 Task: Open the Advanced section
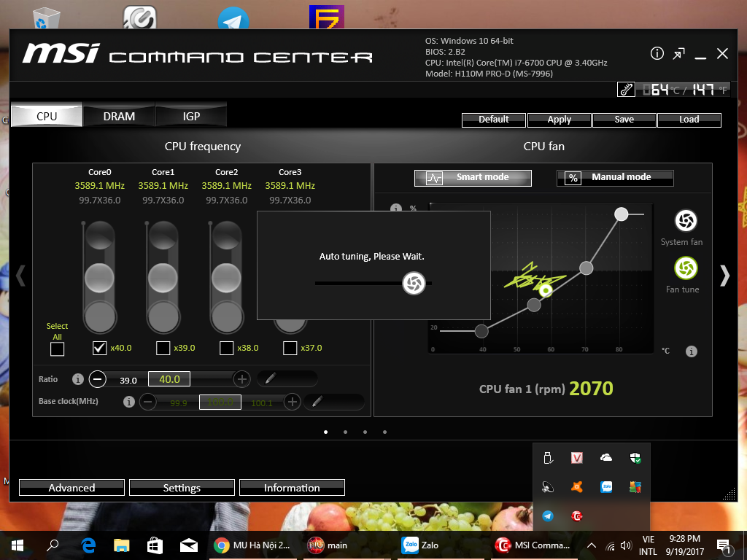71,488
